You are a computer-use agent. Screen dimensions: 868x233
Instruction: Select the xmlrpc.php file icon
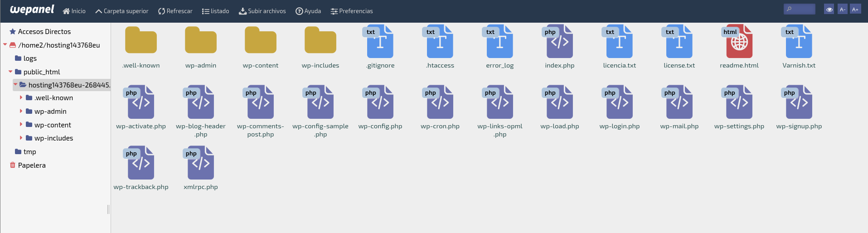click(198, 163)
